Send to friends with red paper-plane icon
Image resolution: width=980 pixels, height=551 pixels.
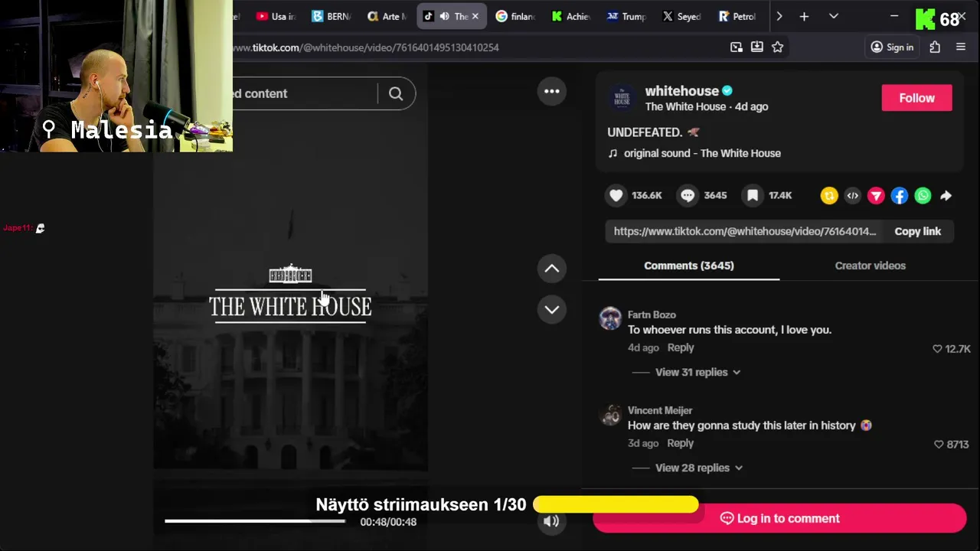click(x=876, y=196)
